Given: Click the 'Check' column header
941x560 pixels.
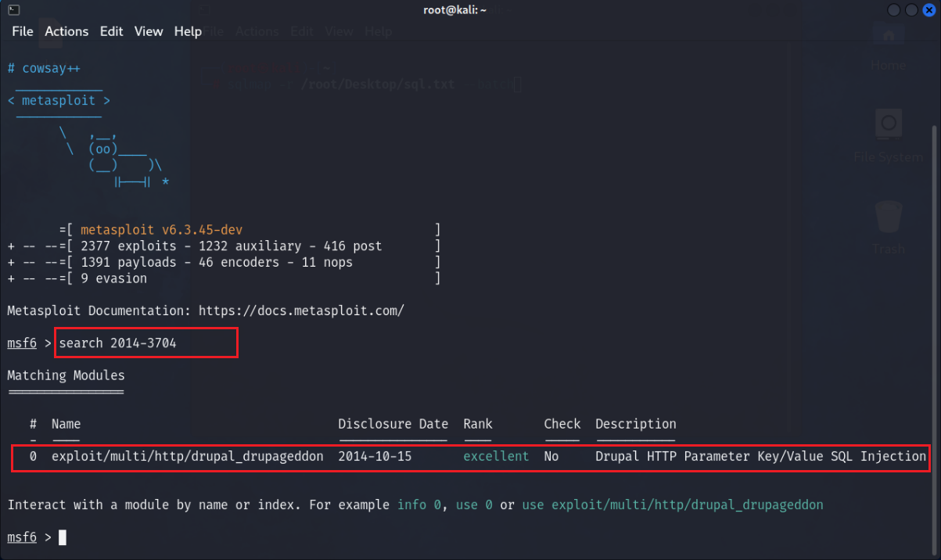Looking at the screenshot, I should point(562,424).
